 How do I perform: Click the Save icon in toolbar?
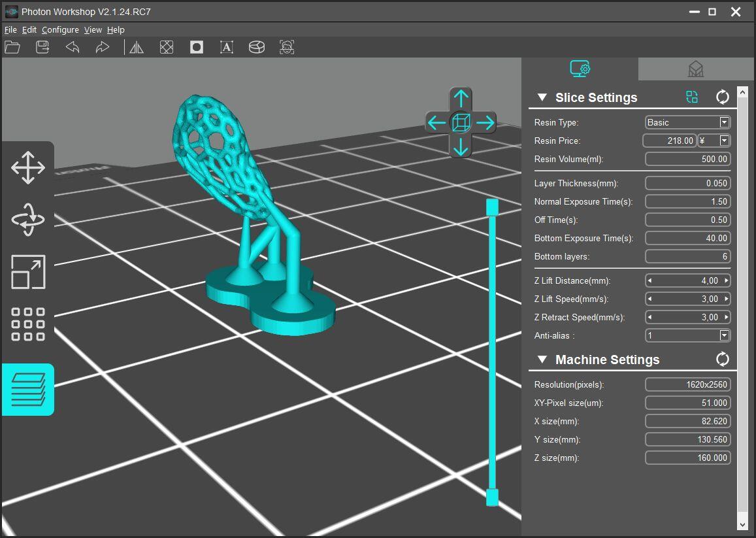click(42, 47)
